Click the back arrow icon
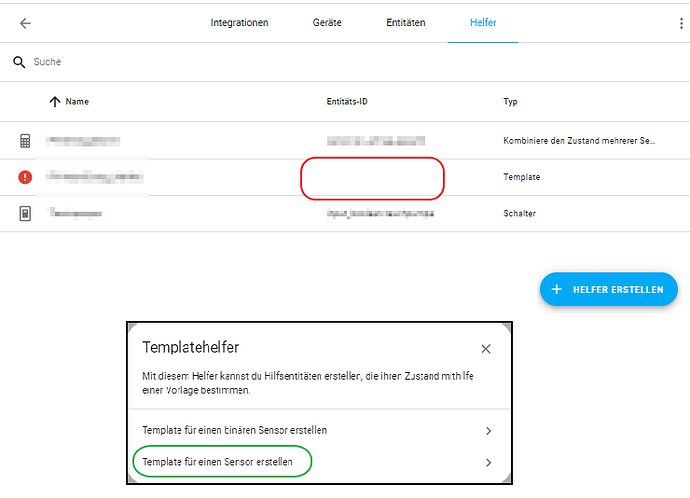Image resolution: width=690 pixels, height=498 pixels. 25,23
